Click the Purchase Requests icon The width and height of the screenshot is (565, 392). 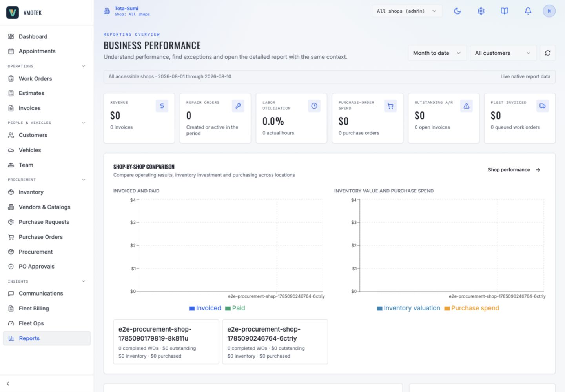[11, 222]
